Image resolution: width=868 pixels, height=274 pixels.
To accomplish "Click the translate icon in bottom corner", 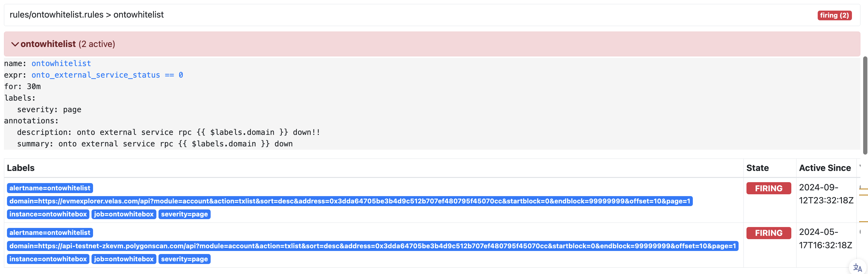I will click(x=857, y=268).
